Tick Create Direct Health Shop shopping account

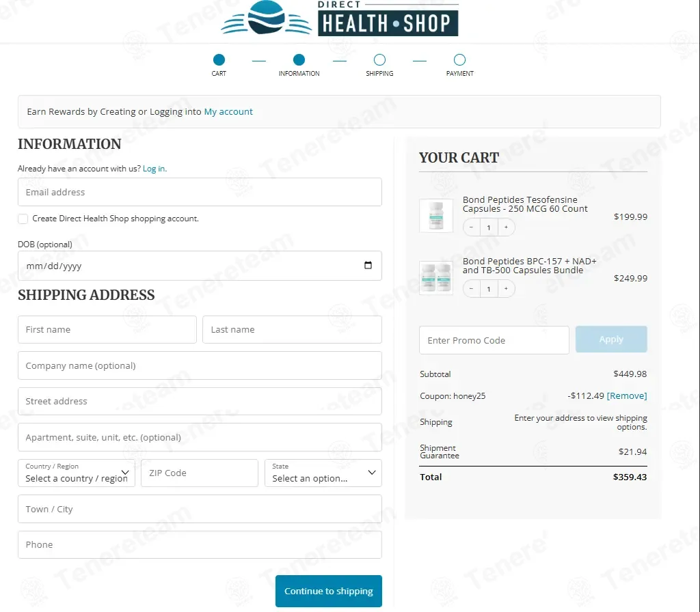pyautogui.click(x=23, y=219)
